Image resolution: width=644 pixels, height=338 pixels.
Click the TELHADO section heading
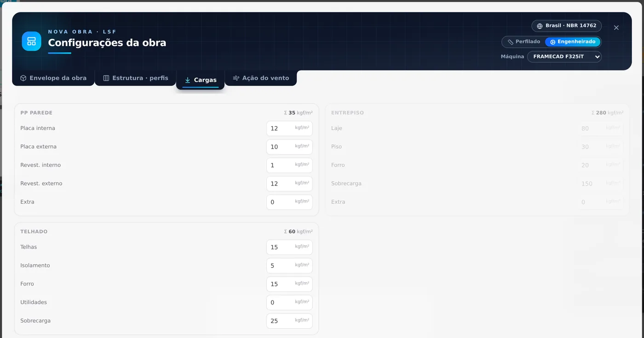coord(34,232)
